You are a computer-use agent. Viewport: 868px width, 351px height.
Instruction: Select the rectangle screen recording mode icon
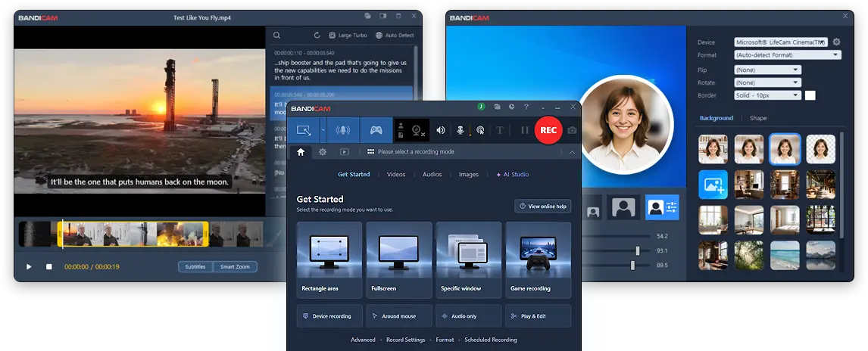point(304,130)
